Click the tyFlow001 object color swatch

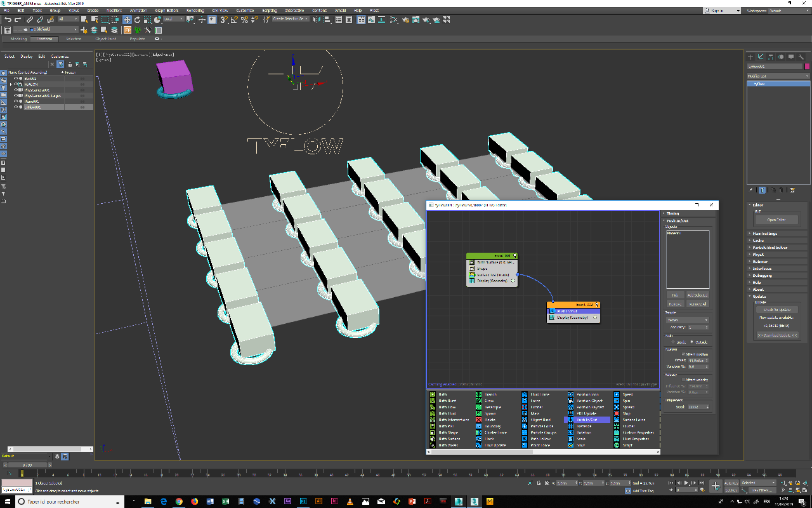pos(807,66)
